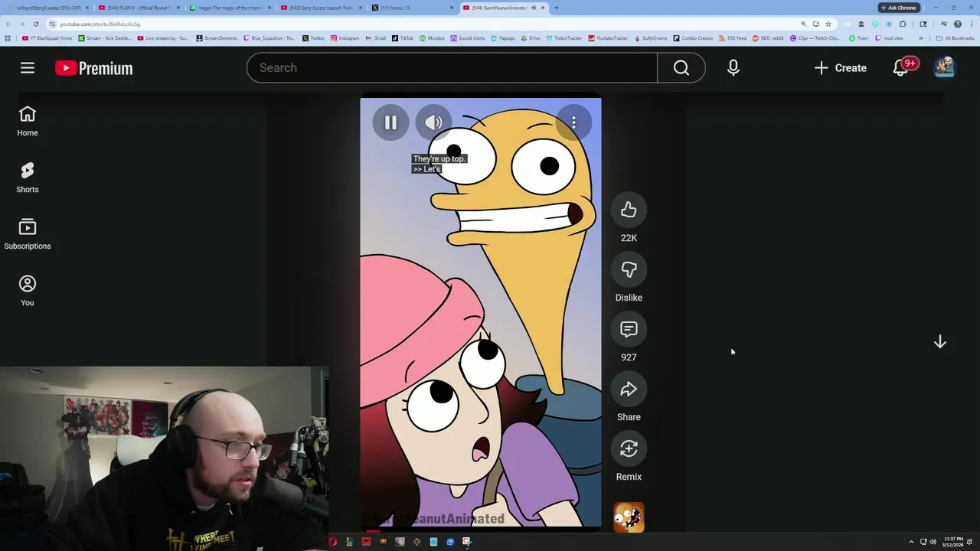The height and width of the screenshot is (551, 980).
Task: Open the Create menu
Action: pyautogui.click(x=840, y=68)
